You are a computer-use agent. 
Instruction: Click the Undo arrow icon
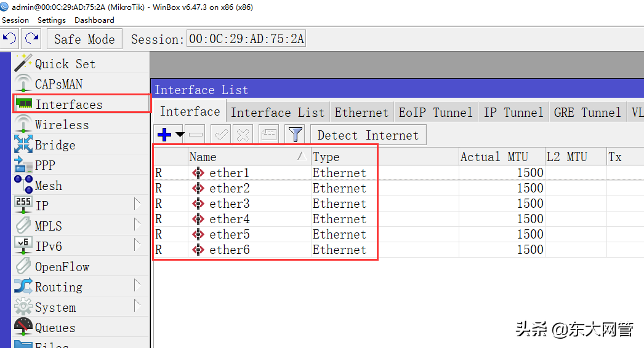coord(9,39)
